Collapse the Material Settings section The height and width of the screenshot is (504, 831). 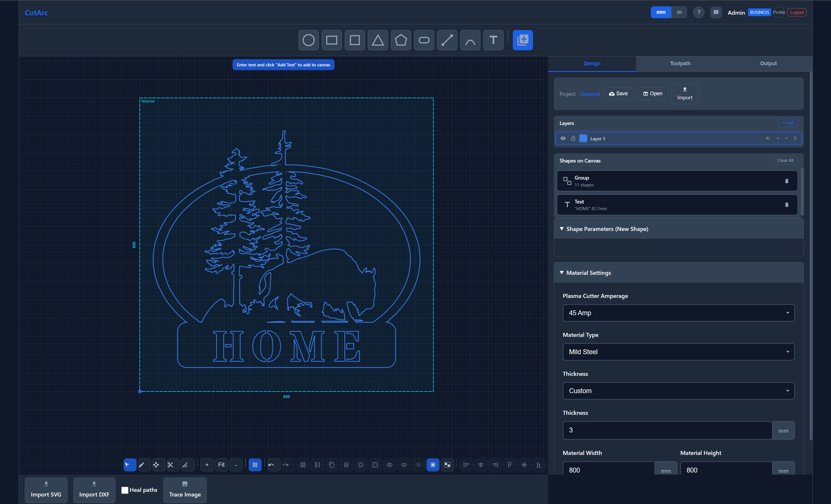click(x=562, y=272)
